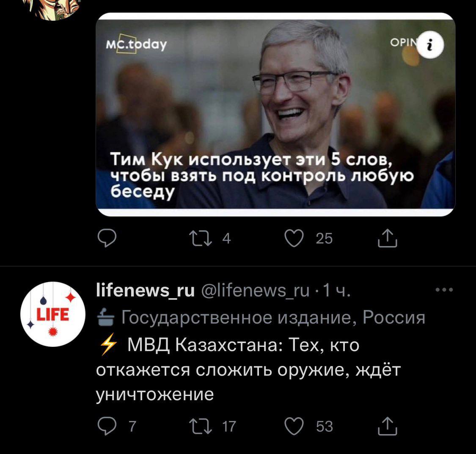Share the Tim Cook article tweet

(x=387, y=238)
